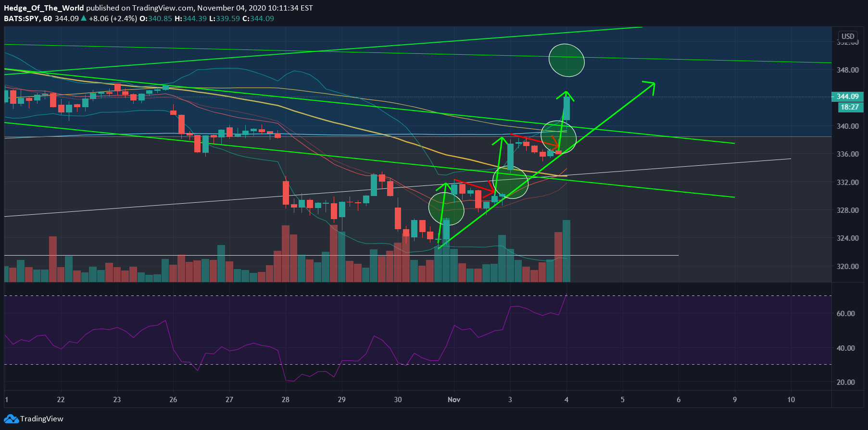Click date 10 on the time axis
The height and width of the screenshot is (430, 868).
(791, 400)
